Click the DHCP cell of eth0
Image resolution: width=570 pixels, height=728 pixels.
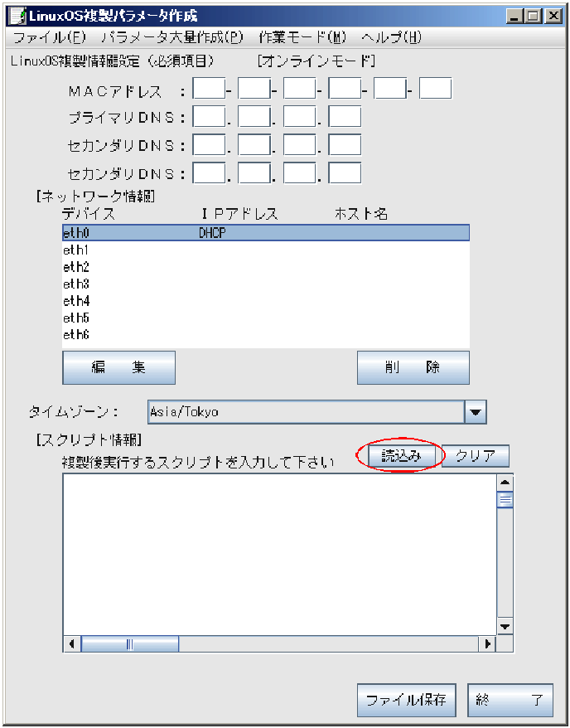point(212,234)
